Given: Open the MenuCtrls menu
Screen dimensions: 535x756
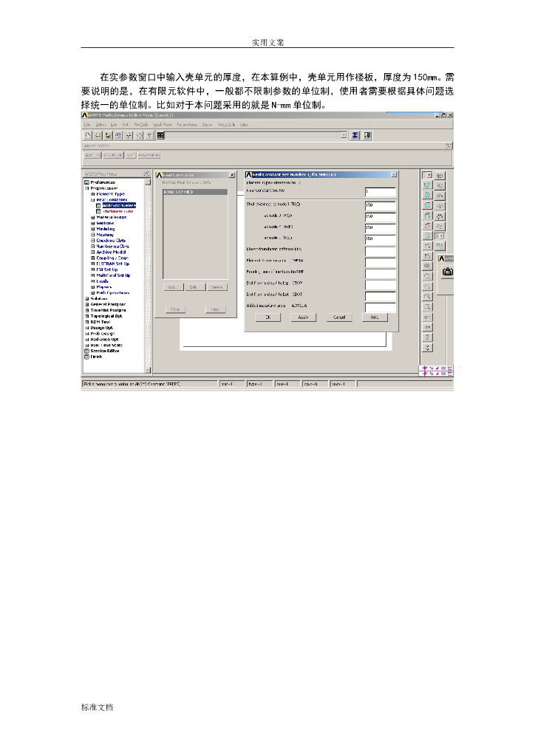Looking at the screenshot, I should [x=226, y=124].
